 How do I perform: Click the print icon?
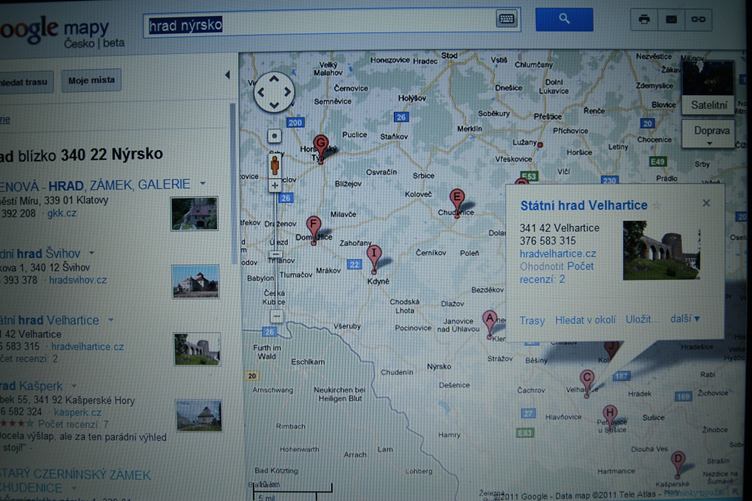[x=644, y=19]
